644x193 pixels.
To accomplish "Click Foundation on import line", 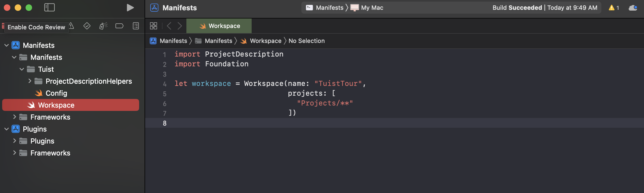I will (x=227, y=64).
